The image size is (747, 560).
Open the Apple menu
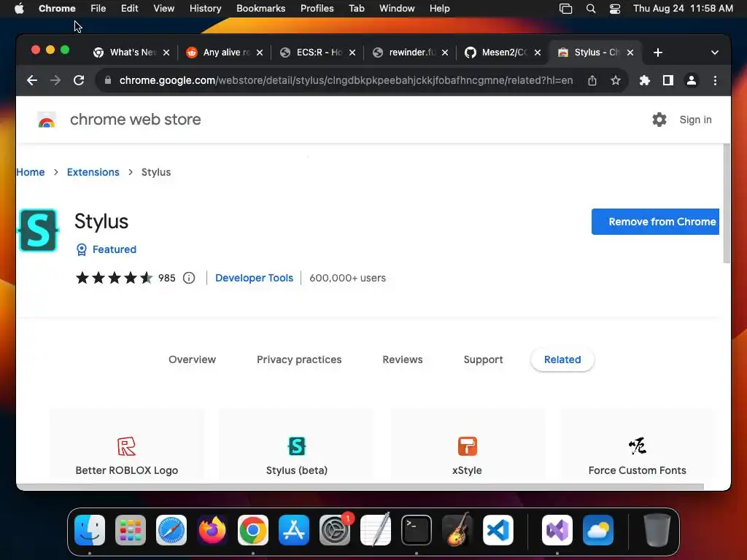[x=19, y=9]
